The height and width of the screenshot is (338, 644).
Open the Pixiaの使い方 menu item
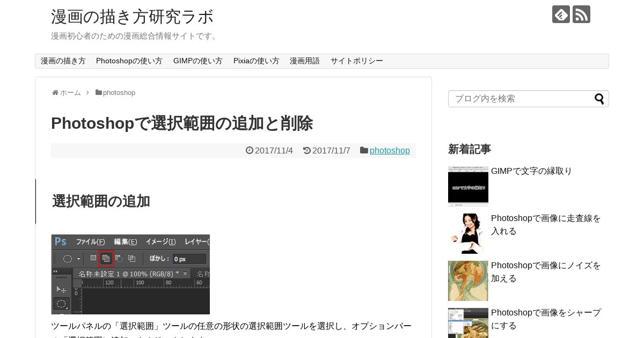click(x=257, y=61)
